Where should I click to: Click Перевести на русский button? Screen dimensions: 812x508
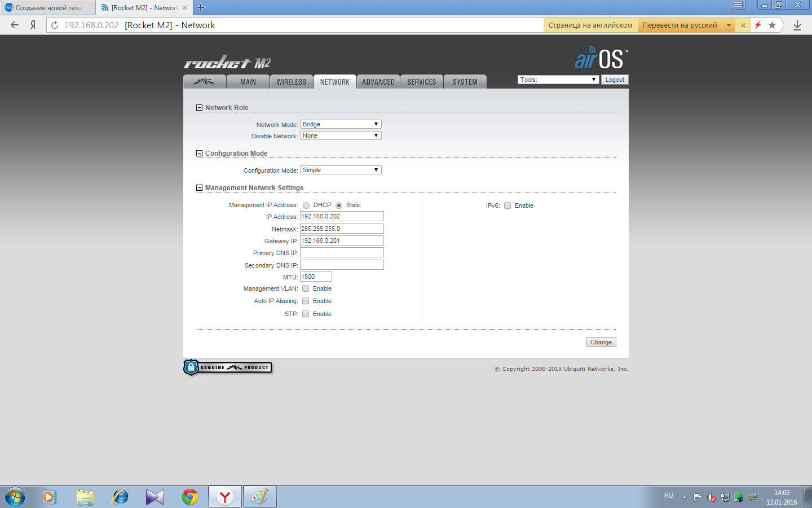point(679,25)
